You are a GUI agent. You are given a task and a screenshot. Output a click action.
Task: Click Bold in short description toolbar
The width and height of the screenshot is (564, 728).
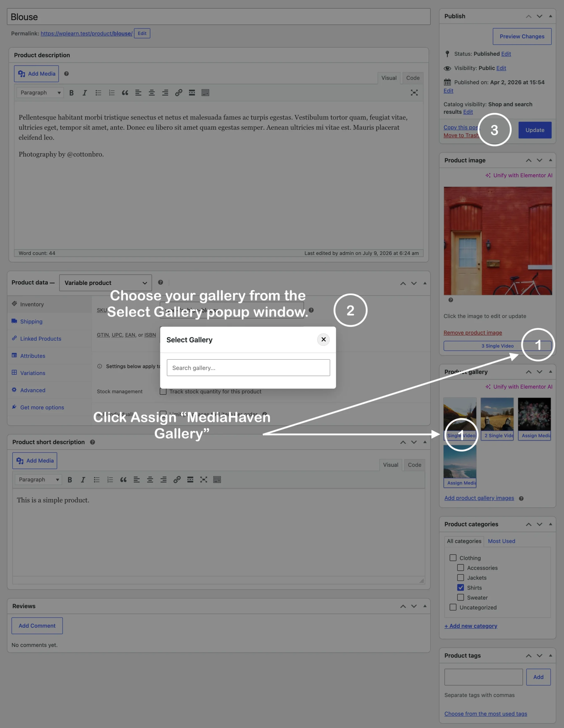tap(70, 480)
